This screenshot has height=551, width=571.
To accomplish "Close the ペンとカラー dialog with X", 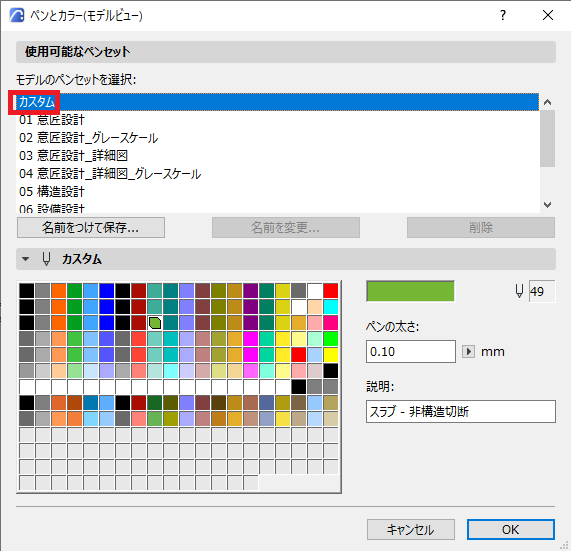I will (548, 15).
